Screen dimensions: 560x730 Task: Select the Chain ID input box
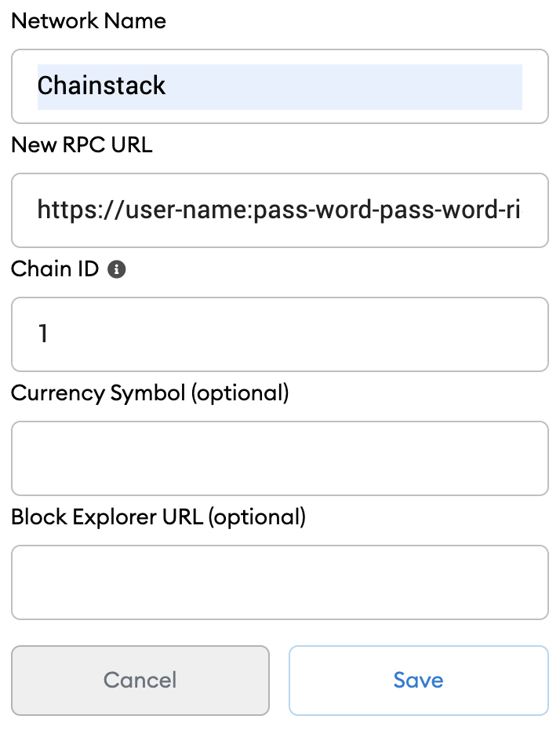click(280, 334)
